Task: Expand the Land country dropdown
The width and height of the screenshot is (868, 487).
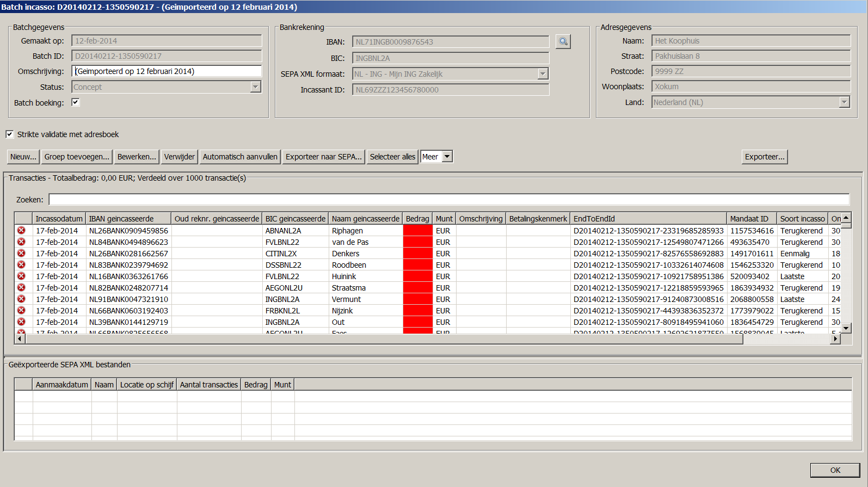Action: (x=844, y=102)
